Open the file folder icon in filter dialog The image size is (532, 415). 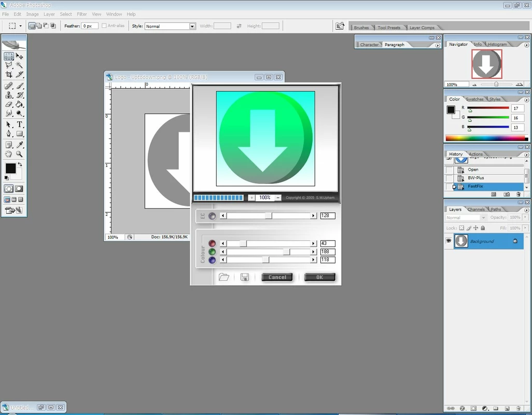(x=223, y=277)
